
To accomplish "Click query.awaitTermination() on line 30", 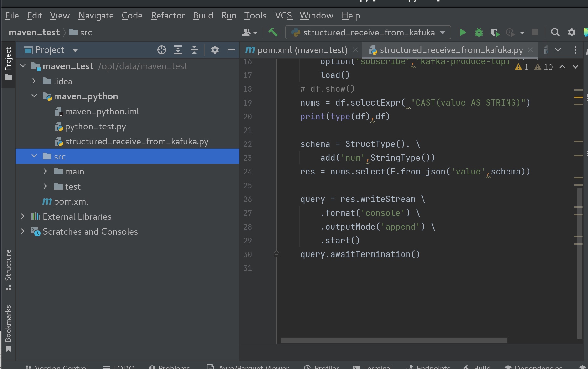I will click(x=360, y=254).
